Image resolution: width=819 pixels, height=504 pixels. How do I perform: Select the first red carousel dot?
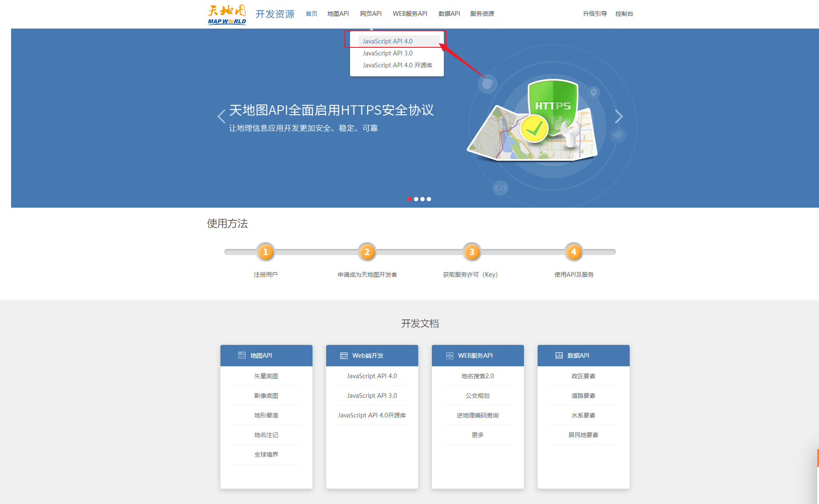410,199
